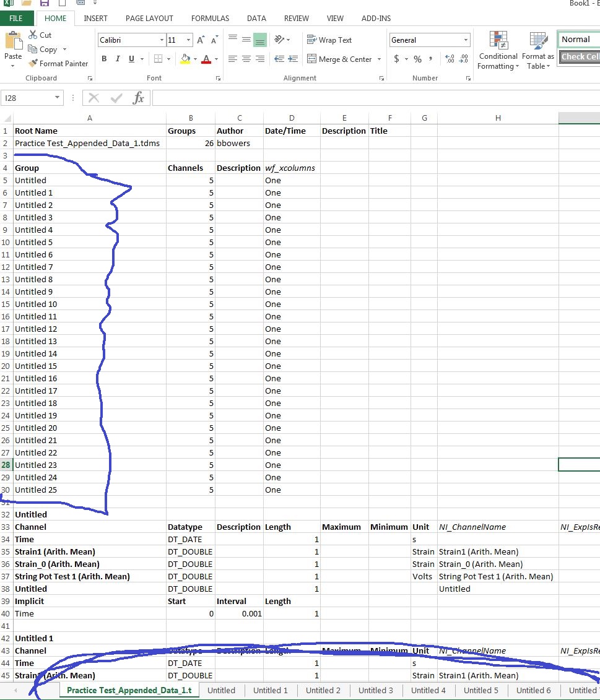The width and height of the screenshot is (600, 700).
Task: Open Merge & Center dropdown arrow
Action: [x=379, y=59]
